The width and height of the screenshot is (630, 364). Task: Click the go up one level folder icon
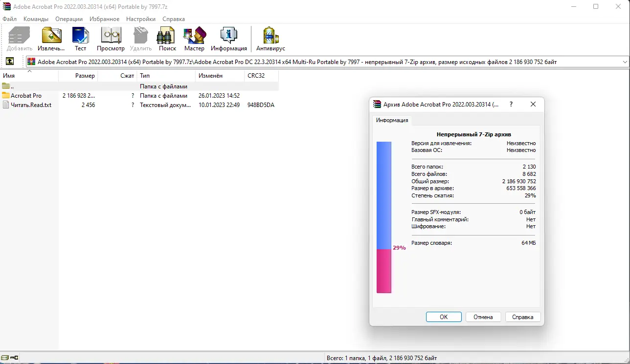10,61
